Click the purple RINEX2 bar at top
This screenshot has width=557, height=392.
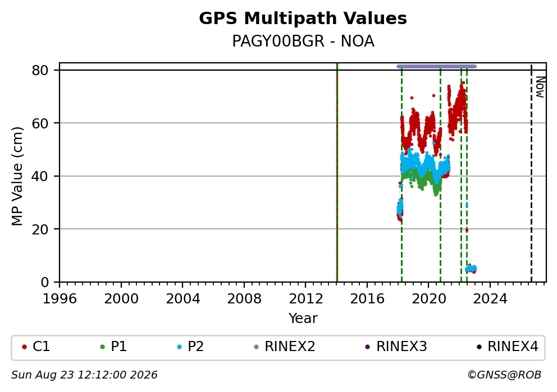coord(436,66)
